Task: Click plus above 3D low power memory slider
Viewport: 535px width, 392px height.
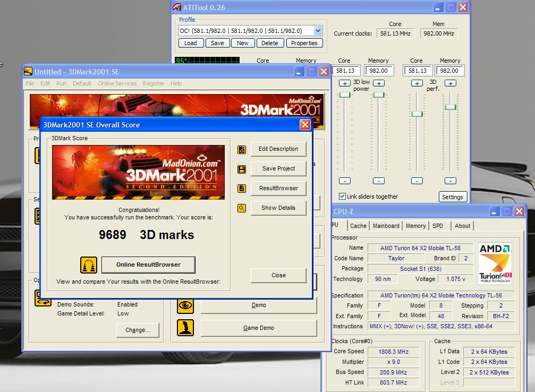Action: (x=379, y=83)
